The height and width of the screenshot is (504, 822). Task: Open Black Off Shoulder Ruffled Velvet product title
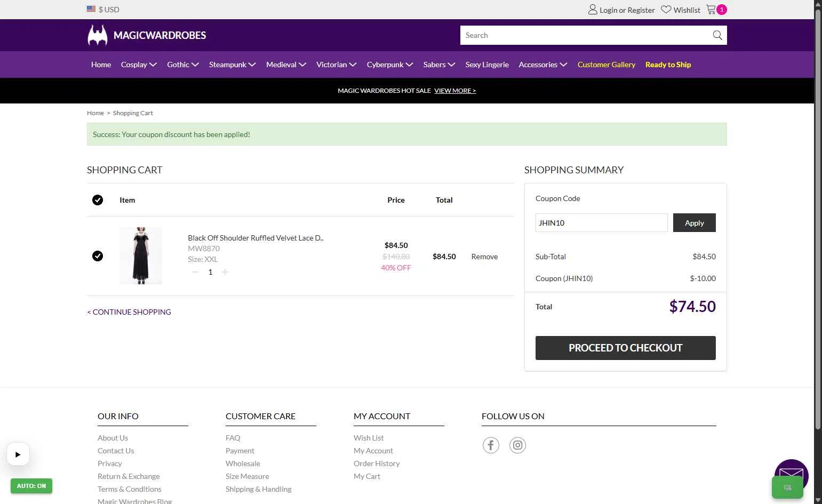pyautogui.click(x=256, y=238)
